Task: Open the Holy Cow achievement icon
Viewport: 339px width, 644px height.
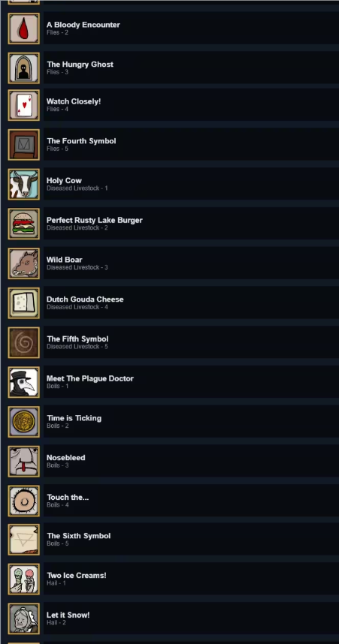Action: click(24, 184)
